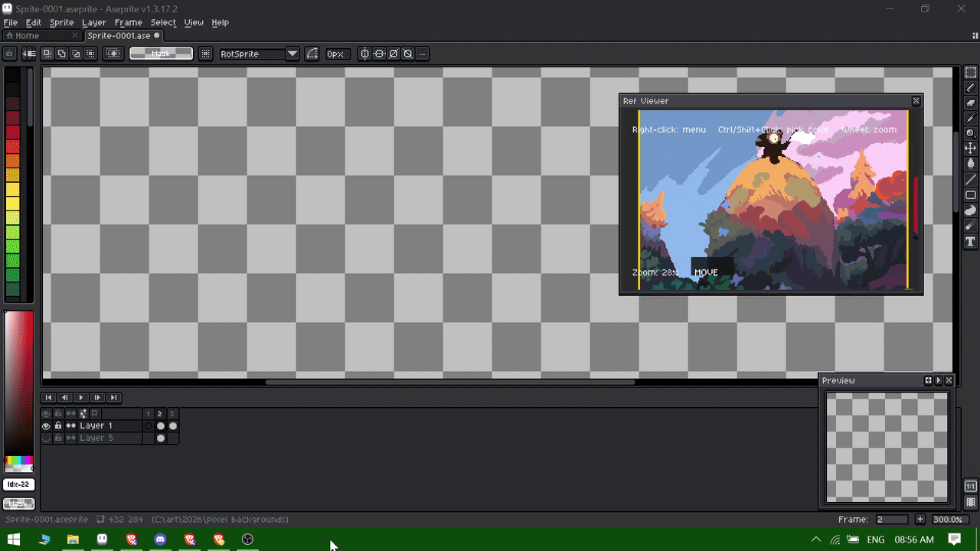This screenshot has height=551, width=980.
Task: Open the timeline onion skin settings icon
Action: [x=83, y=414]
